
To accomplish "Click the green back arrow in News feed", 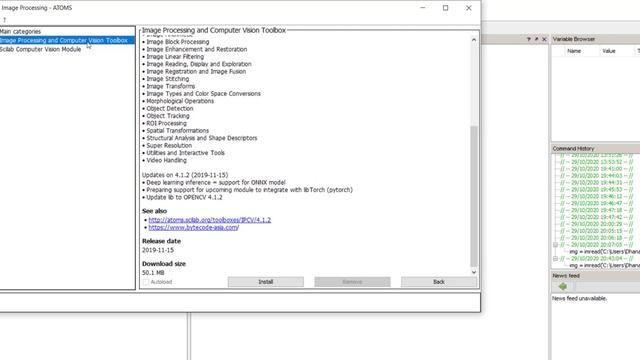I will click(x=562, y=287).
